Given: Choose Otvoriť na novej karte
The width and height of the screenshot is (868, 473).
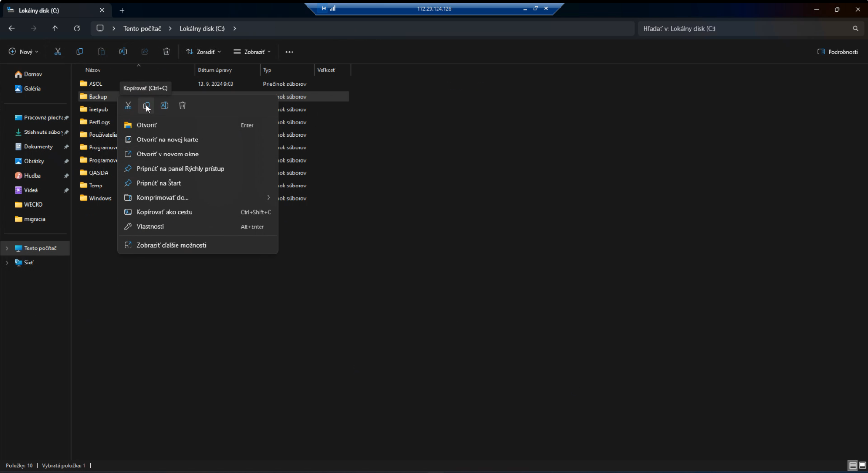Looking at the screenshot, I should 198,140.
